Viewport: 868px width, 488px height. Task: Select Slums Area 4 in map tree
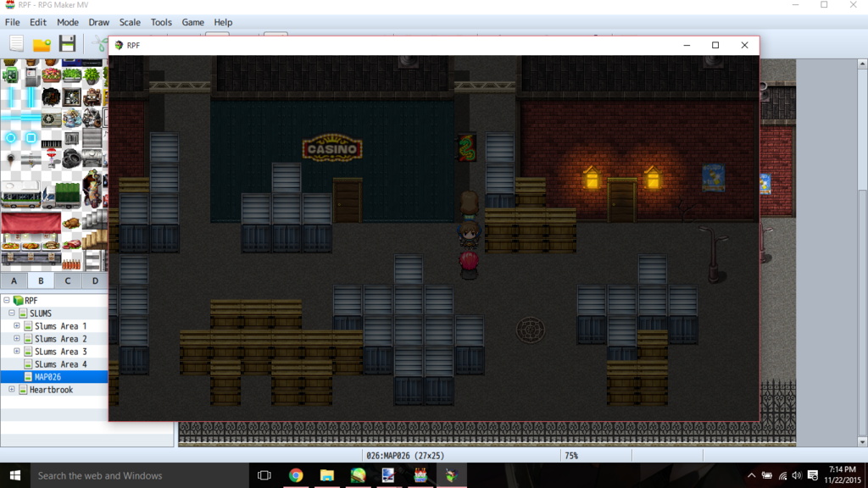(x=60, y=364)
